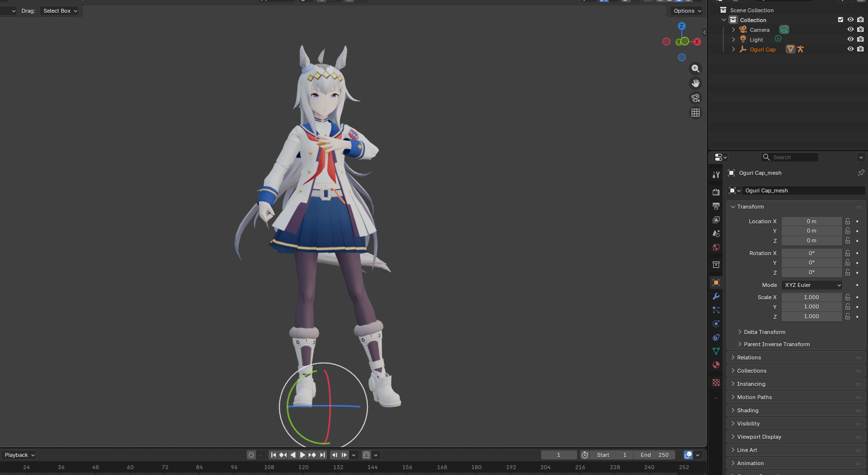
Task: Collapse the Transform panel
Action: (733, 207)
